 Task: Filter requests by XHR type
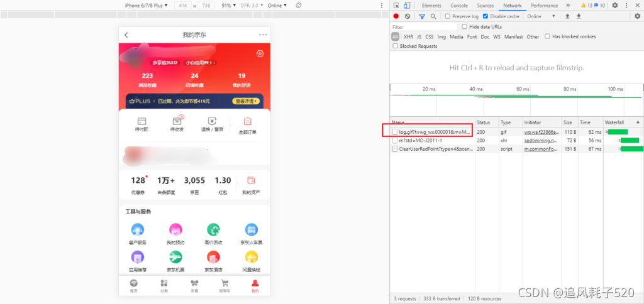click(x=408, y=36)
